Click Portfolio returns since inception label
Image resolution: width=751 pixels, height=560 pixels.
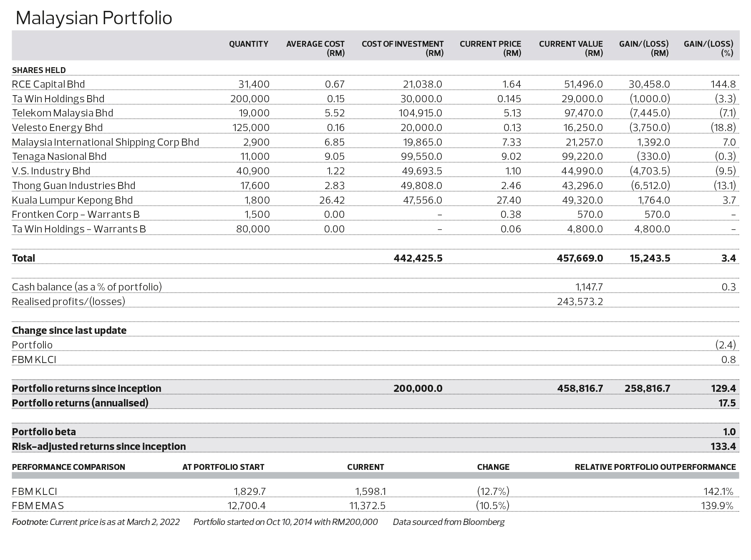[x=86, y=388]
